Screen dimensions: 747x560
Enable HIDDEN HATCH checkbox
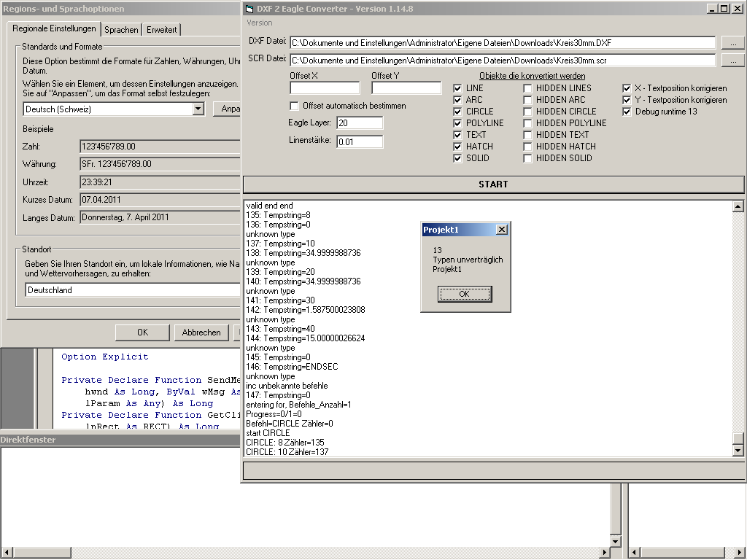[x=527, y=147]
